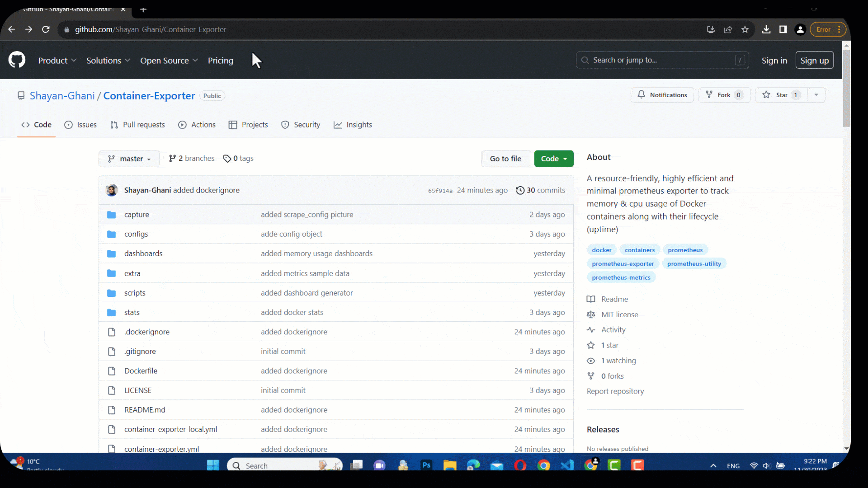Click the Report repository link

[615, 391]
